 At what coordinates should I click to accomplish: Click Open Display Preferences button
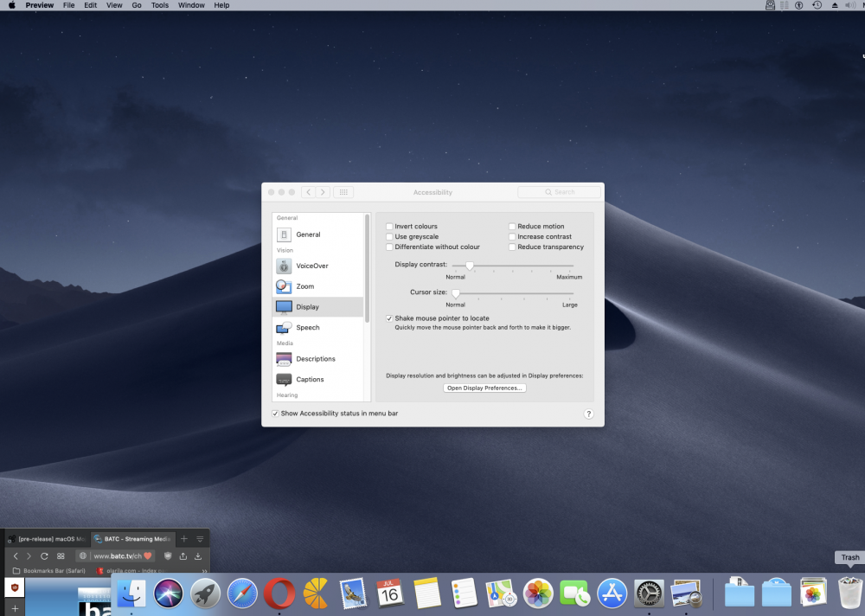[x=484, y=388]
